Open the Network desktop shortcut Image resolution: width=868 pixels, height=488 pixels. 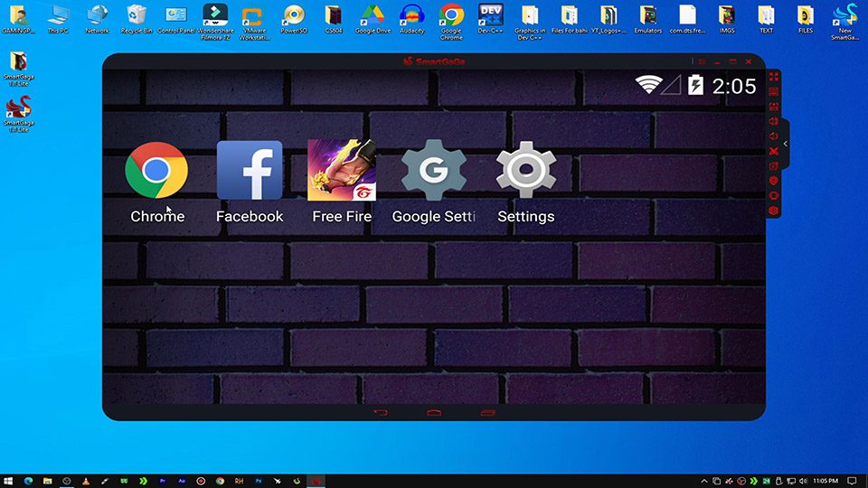pos(97,19)
